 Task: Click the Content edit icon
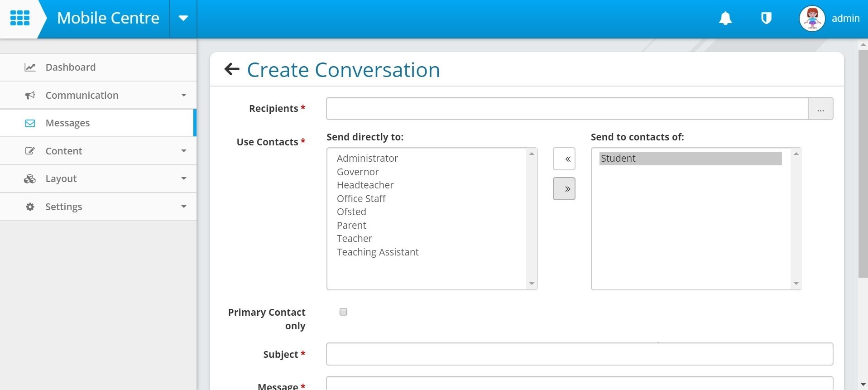tap(30, 151)
